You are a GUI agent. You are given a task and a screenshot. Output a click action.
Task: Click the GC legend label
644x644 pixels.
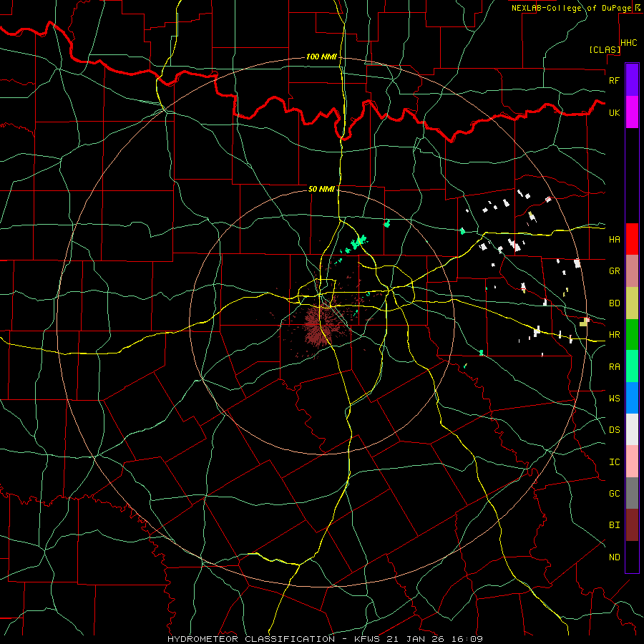point(614,493)
